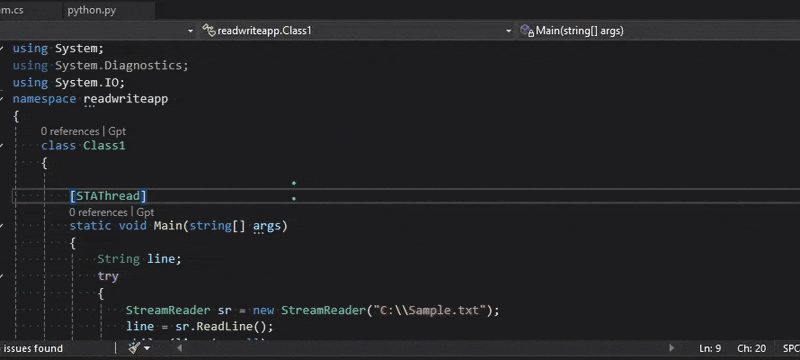Collapse the try block

tap(2, 276)
